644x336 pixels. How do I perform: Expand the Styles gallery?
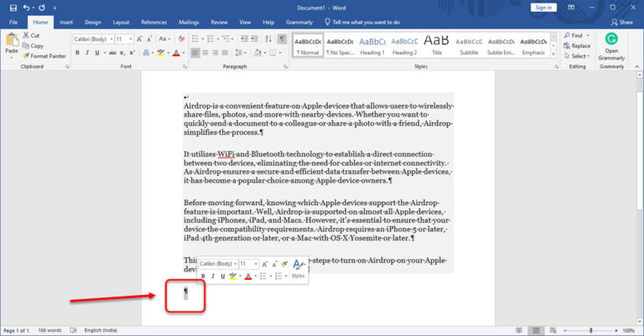coord(553,54)
